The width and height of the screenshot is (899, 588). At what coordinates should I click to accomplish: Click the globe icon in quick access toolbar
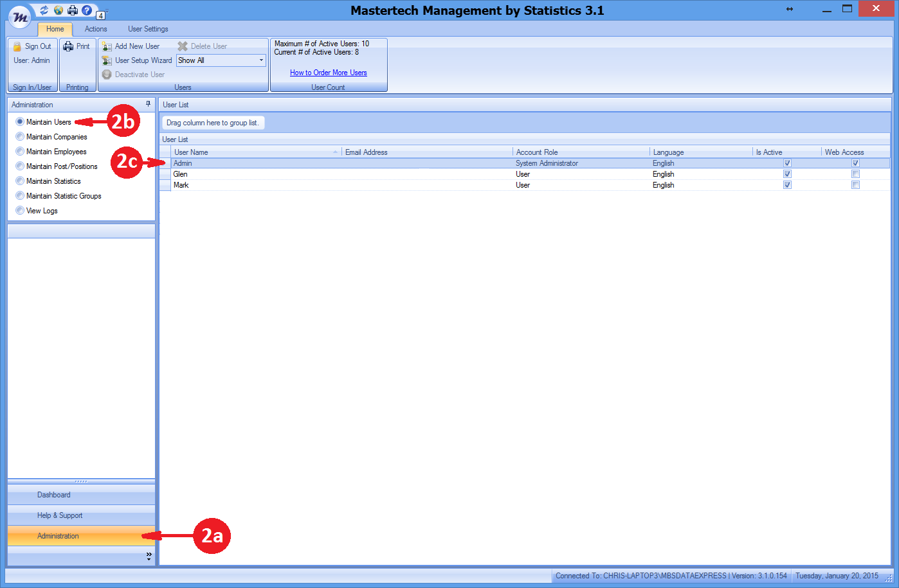(x=59, y=10)
